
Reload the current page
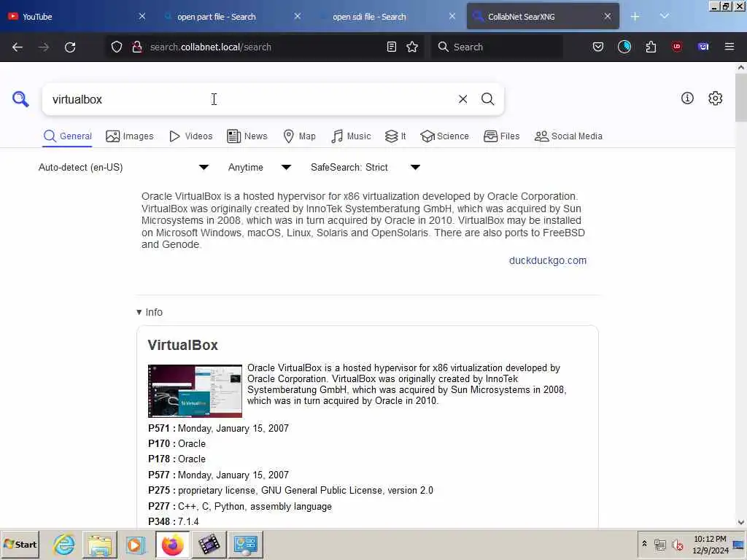tap(70, 47)
